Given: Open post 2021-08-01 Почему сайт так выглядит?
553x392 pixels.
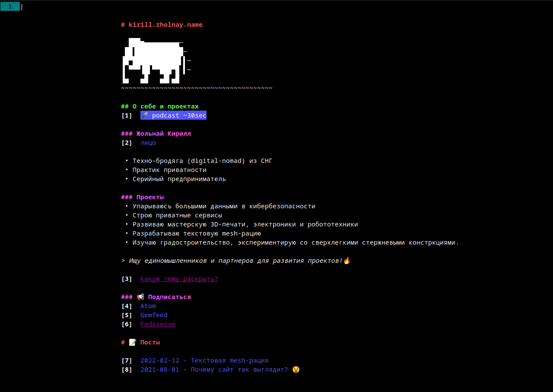Looking at the screenshot, I should pos(220,370).
